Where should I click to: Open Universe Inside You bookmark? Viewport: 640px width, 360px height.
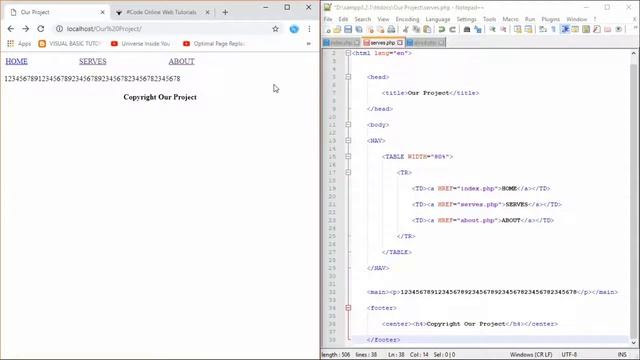pyautogui.click(x=140, y=44)
